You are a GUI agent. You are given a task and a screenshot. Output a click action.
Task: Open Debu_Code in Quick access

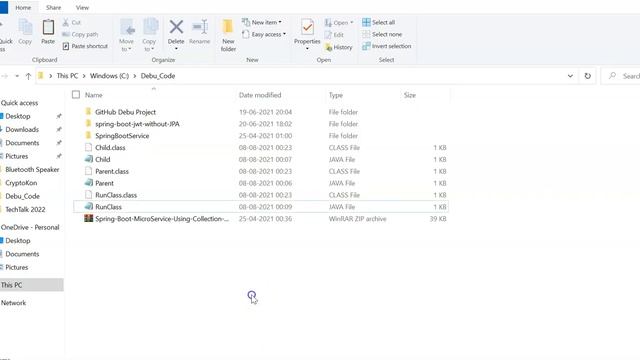tap(22, 196)
